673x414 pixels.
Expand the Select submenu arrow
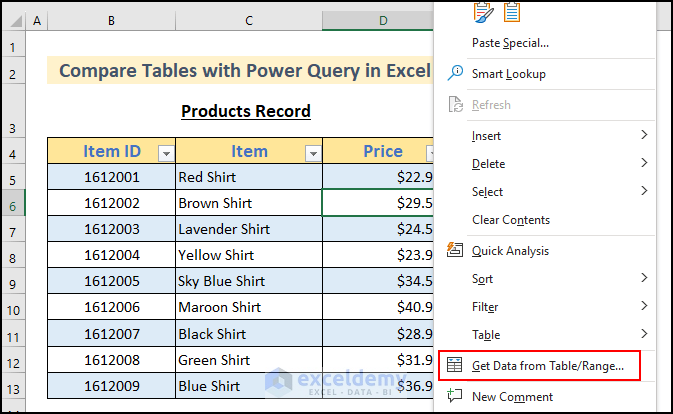[x=644, y=190]
